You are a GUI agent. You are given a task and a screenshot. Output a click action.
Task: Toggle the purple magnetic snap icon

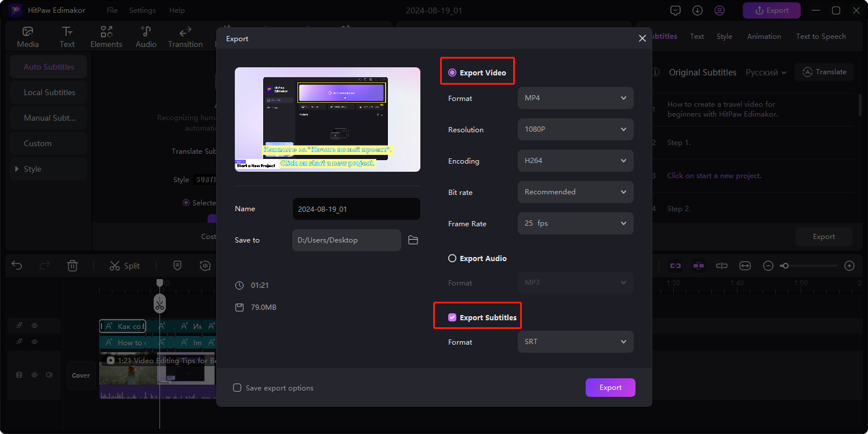tap(699, 266)
